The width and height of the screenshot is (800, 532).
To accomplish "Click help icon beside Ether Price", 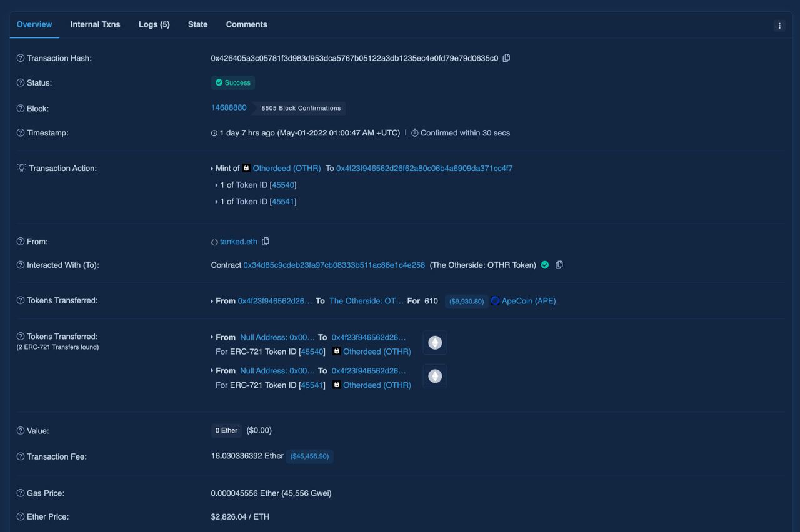I will pyautogui.click(x=21, y=516).
